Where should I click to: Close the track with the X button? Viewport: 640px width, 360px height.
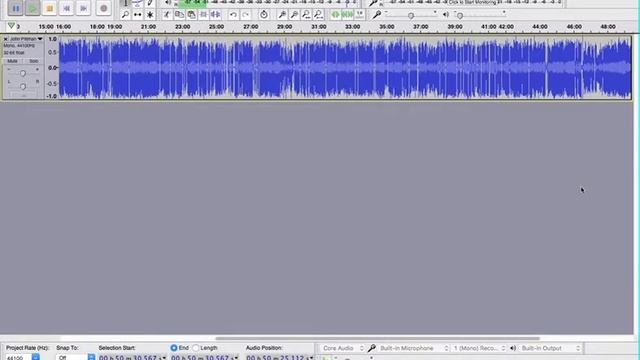click(x=6, y=39)
